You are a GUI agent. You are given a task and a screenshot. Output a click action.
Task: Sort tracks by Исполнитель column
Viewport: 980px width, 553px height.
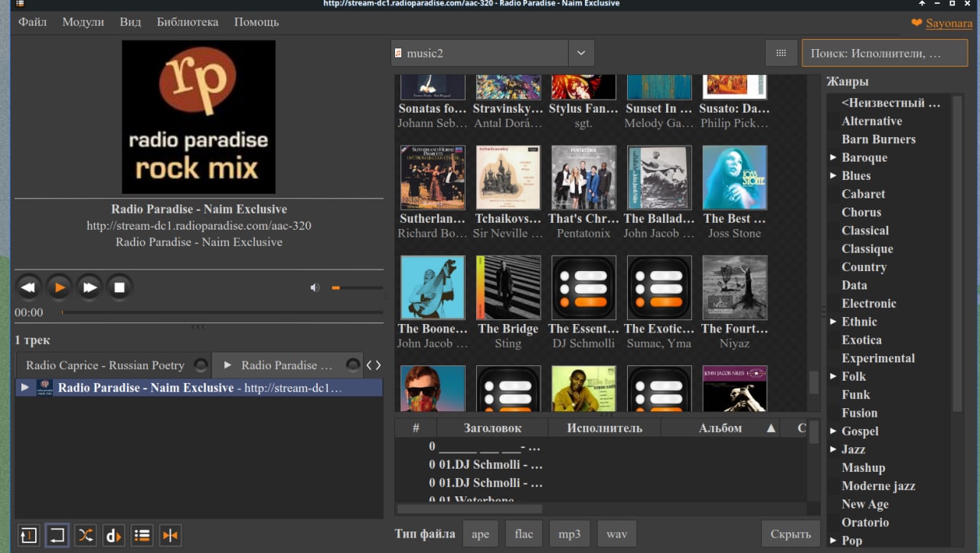coord(605,428)
